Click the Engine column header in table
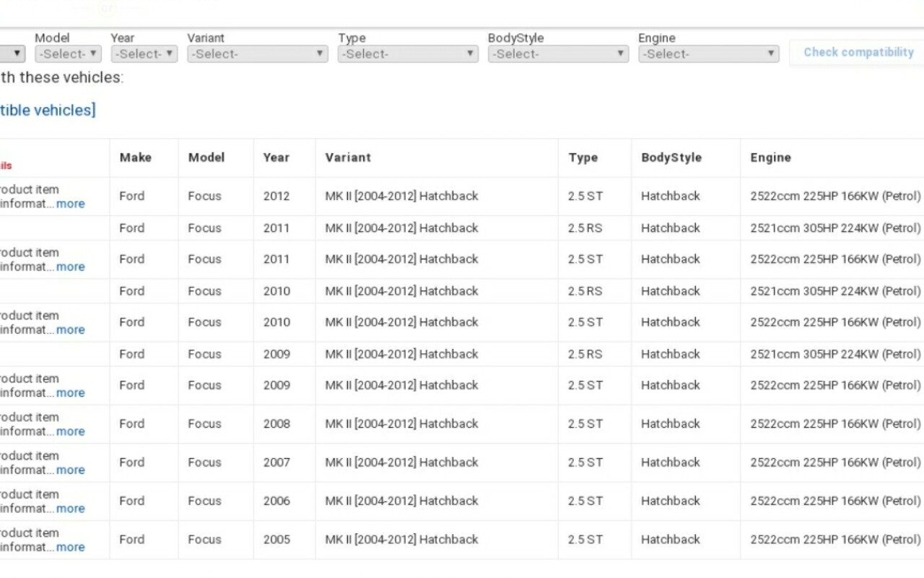Image resolution: width=924 pixels, height=578 pixels. [x=771, y=158]
